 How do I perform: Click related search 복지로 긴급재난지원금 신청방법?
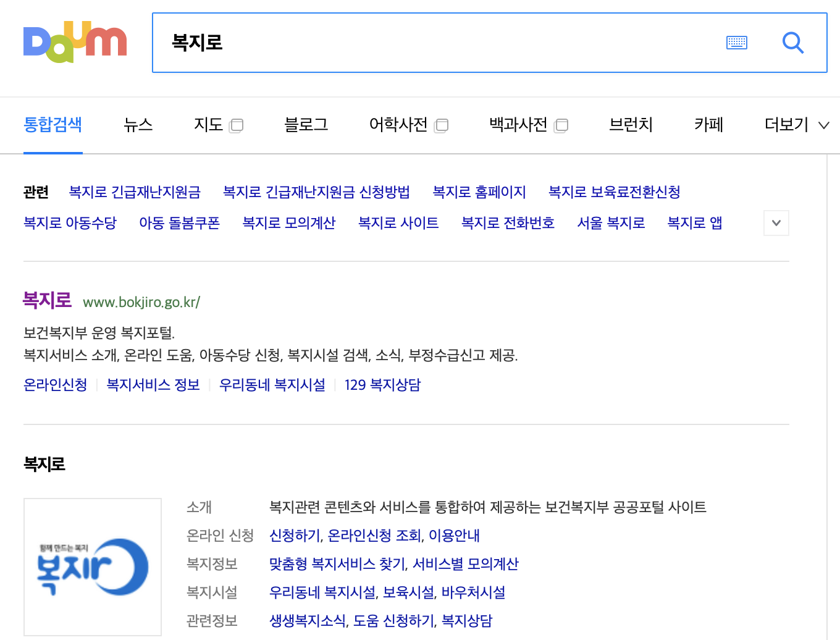(316, 192)
